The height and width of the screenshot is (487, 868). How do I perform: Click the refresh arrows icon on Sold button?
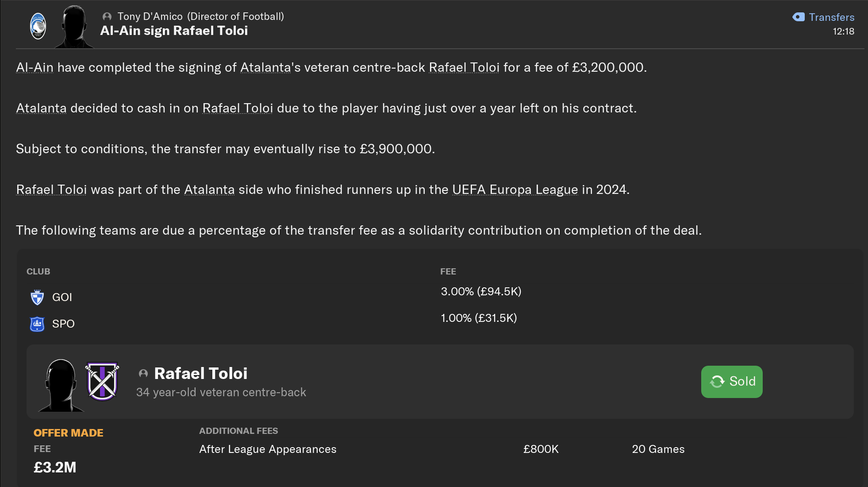tap(717, 381)
